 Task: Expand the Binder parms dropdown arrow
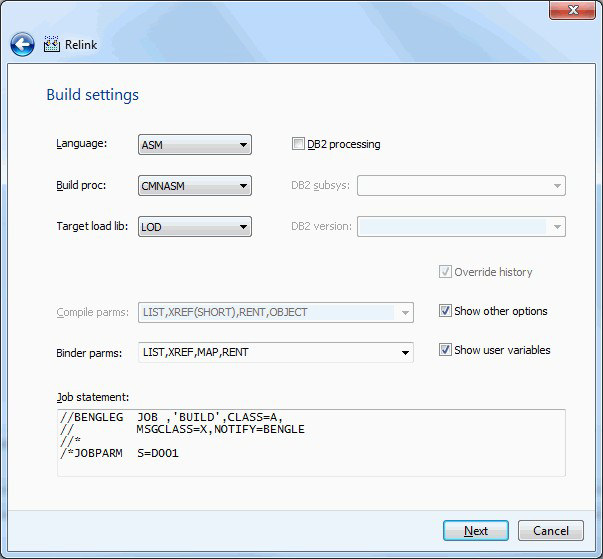coord(405,353)
